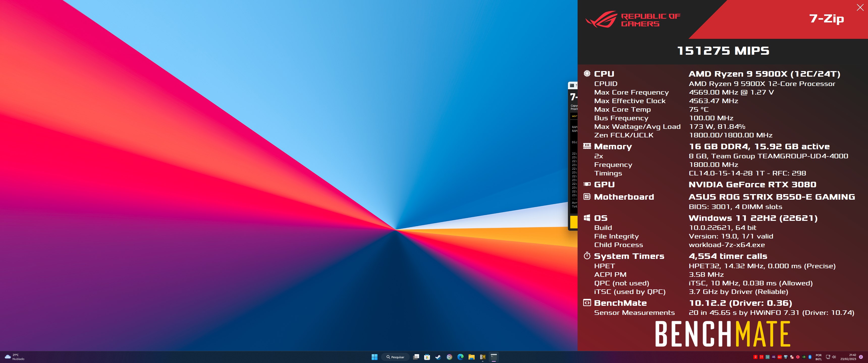
Task: Click the red tray sensor icon showing 0
Action: coord(755,357)
